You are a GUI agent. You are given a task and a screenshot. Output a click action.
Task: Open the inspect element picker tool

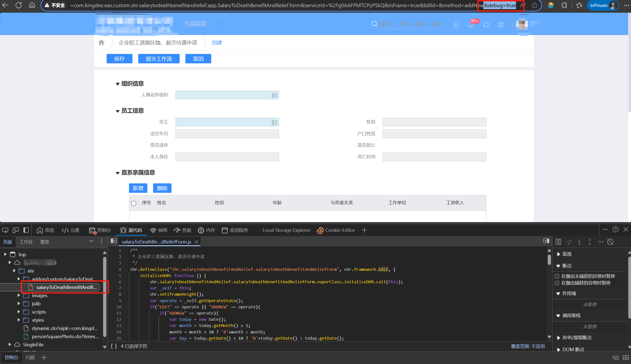click(x=5, y=230)
